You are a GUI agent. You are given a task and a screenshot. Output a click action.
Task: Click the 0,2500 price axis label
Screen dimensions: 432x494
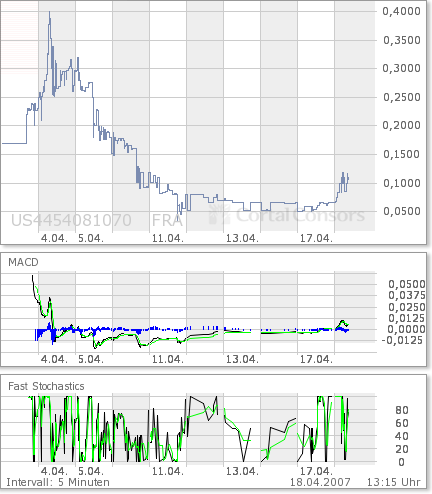pos(402,97)
